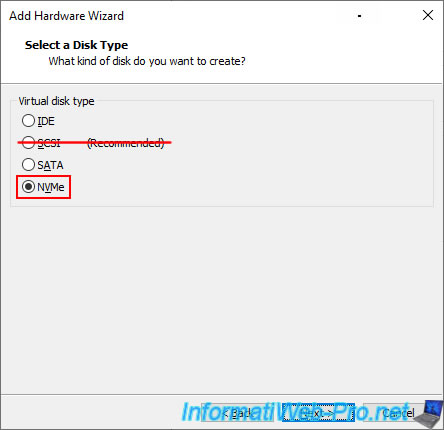Close the wizard with the X icon
The height and width of the screenshot is (430, 444).
tap(428, 15)
